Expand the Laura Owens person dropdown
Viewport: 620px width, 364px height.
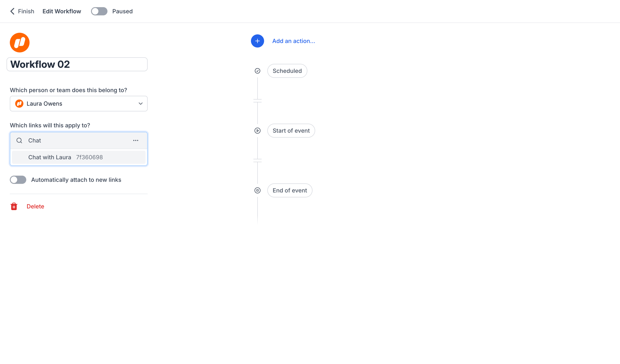point(140,104)
